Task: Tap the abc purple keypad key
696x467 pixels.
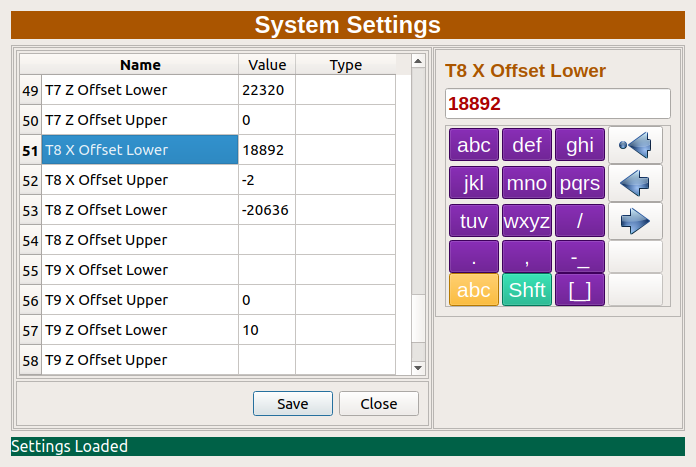Action: [474, 145]
